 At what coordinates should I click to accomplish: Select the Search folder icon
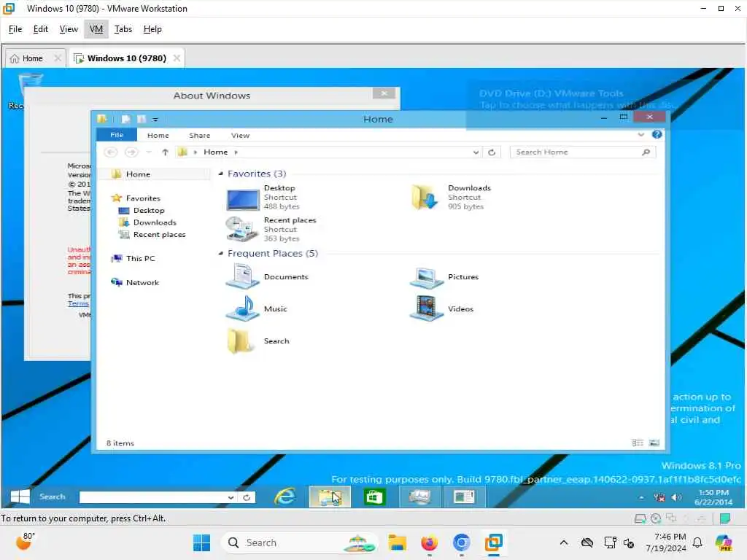coord(241,341)
